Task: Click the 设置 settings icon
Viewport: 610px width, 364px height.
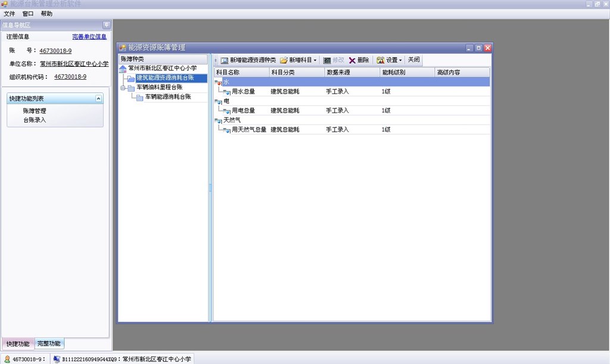Action: 381,60
